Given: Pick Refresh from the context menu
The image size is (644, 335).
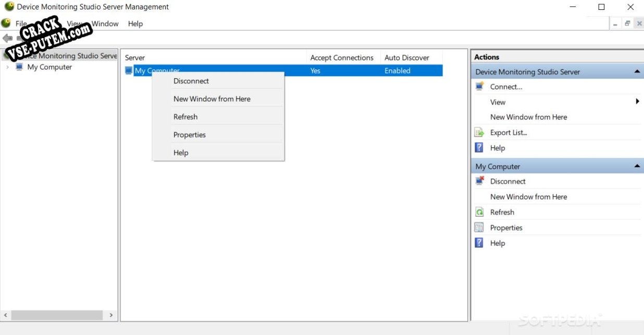Looking at the screenshot, I should point(185,117).
